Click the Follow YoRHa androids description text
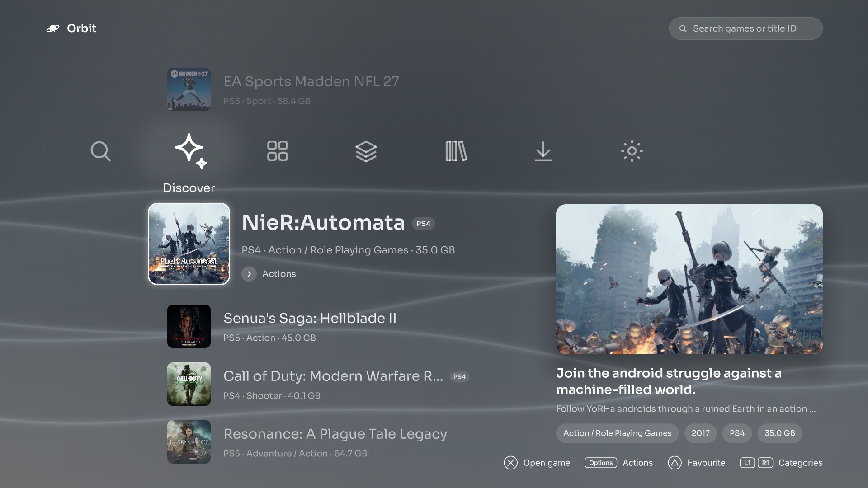This screenshot has width=868, height=488. point(686,409)
